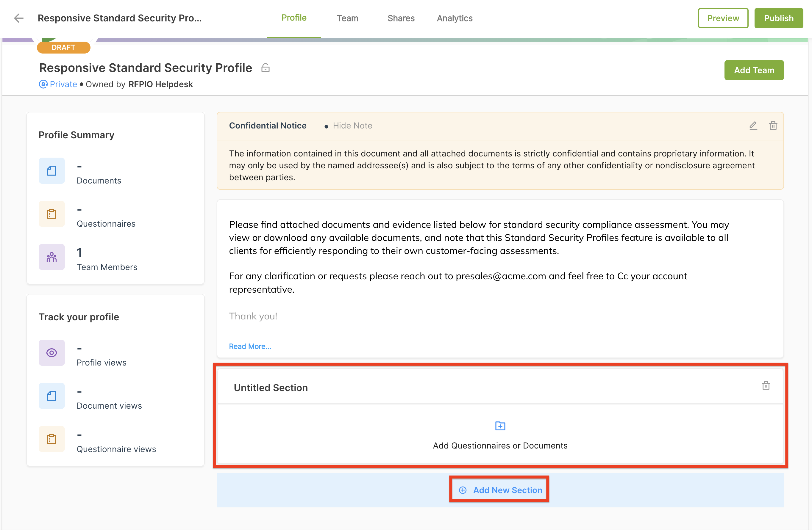Image resolution: width=812 pixels, height=530 pixels.
Task: Click the Preview button
Action: (723, 18)
